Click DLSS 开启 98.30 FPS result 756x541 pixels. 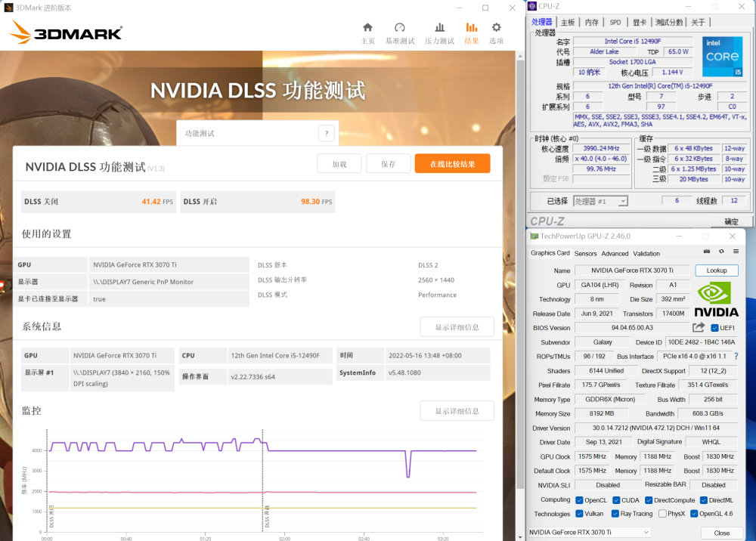[x=258, y=202]
